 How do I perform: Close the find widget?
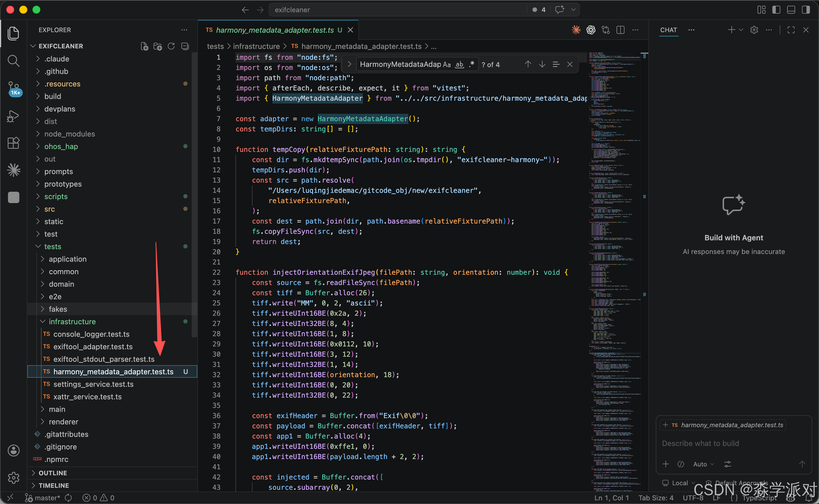click(x=570, y=64)
